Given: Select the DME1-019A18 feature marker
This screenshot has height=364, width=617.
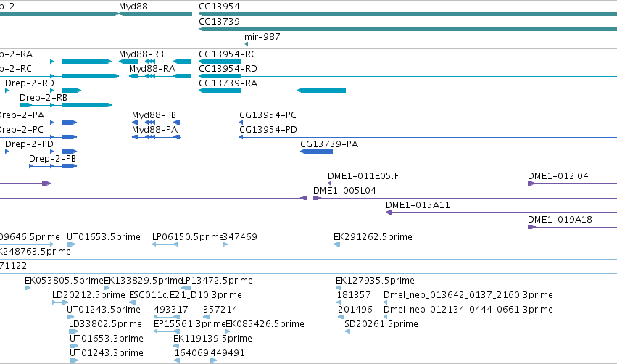Looking at the screenshot, I should 531,227.
